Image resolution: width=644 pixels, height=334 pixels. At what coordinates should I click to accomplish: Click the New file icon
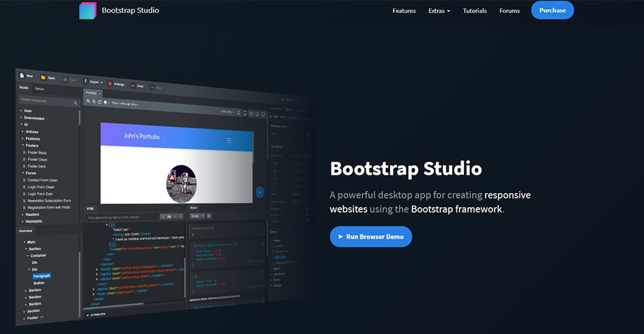pos(21,76)
